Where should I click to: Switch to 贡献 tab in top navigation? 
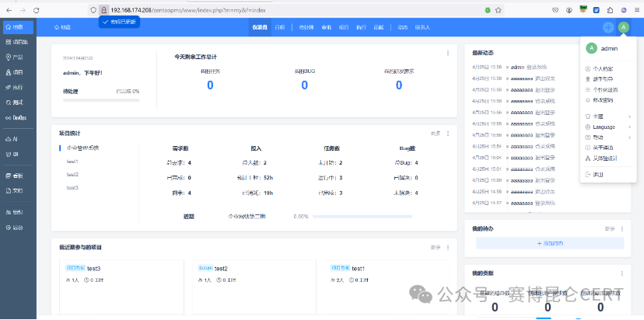tap(378, 27)
